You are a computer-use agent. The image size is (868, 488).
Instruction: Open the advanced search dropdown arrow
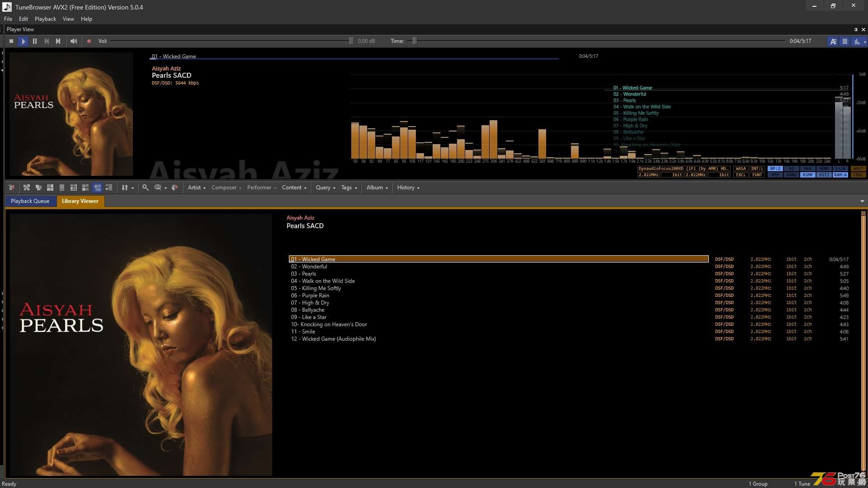pyautogui.click(x=165, y=188)
